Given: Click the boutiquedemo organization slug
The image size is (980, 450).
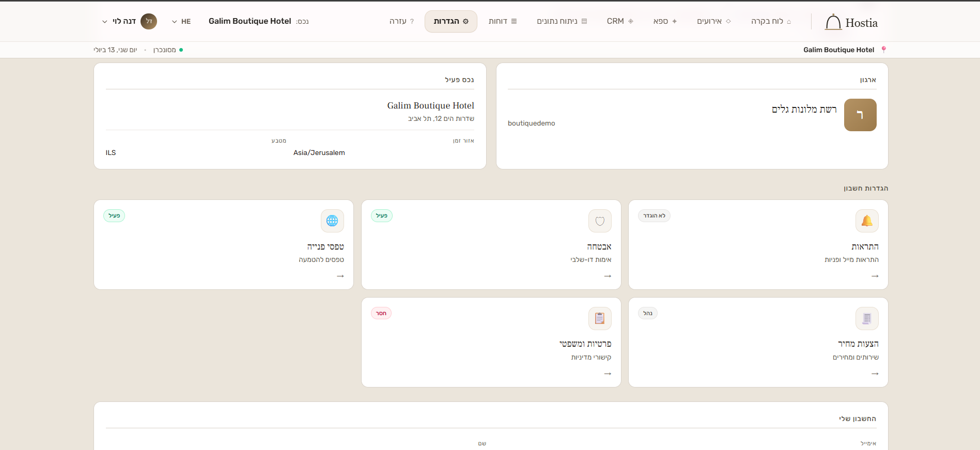Looking at the screenshot, I should (532, 123).
